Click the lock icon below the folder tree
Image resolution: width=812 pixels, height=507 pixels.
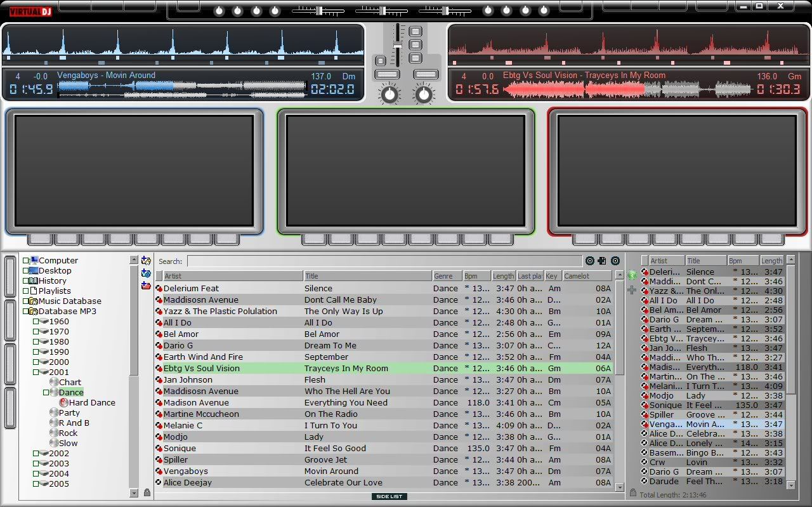pos(147,492)
